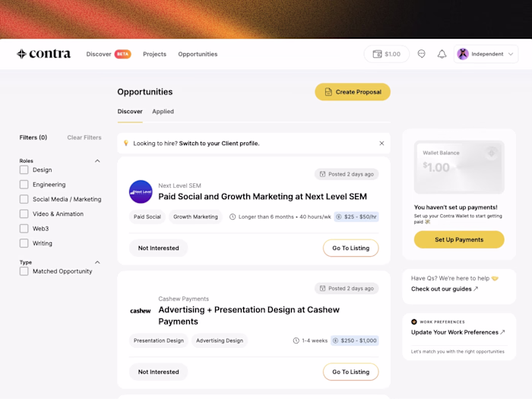Click the Next Level SEM company logo
This screenshot has height=399, width=532.
pos(141,192)
